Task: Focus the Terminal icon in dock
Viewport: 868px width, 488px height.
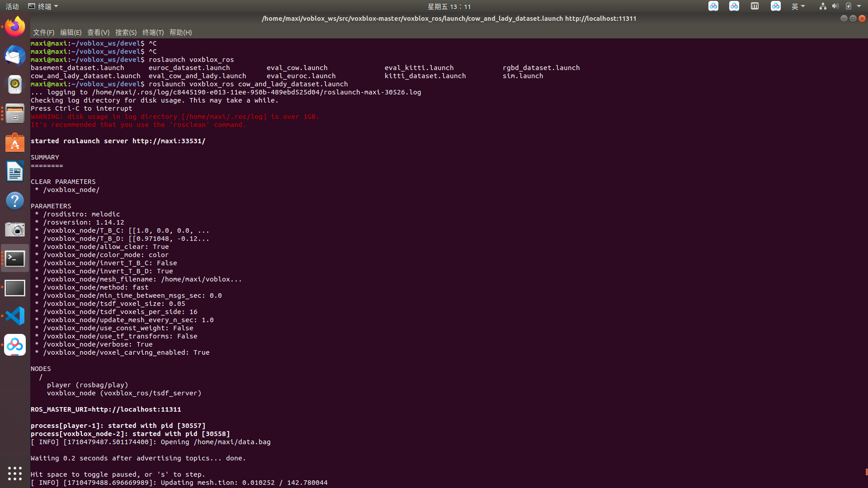Action: 15,258
